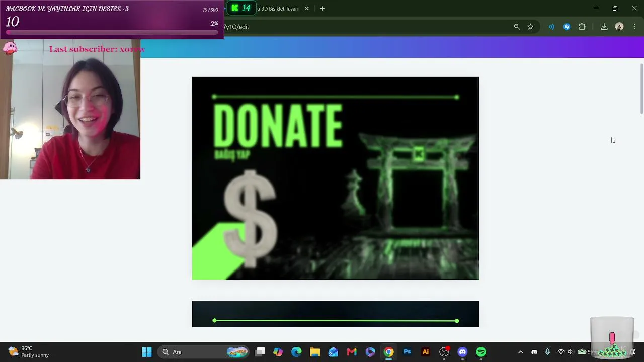
Task: Open the sound-waves extension icon in Chrome toolbar
Action: [x=551, y=27]
